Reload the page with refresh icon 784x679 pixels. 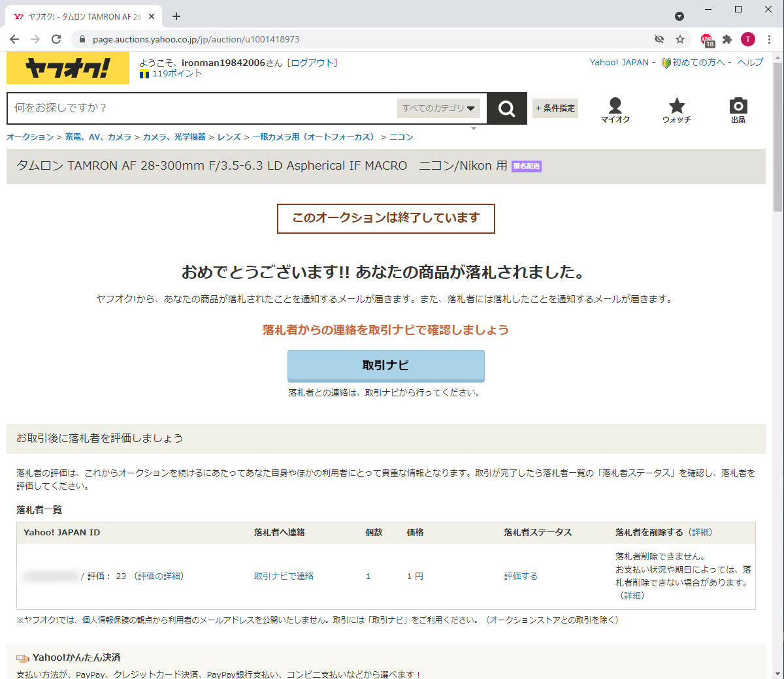pyautogui.click(x=56, y=39)
